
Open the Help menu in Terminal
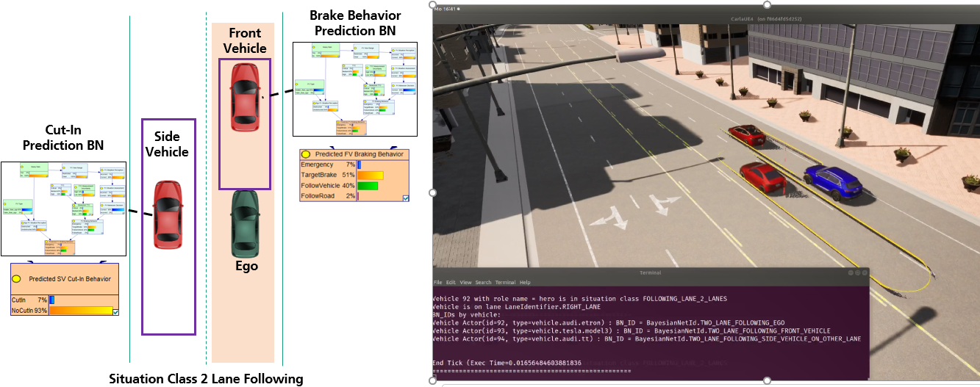(x=525, y=282)
